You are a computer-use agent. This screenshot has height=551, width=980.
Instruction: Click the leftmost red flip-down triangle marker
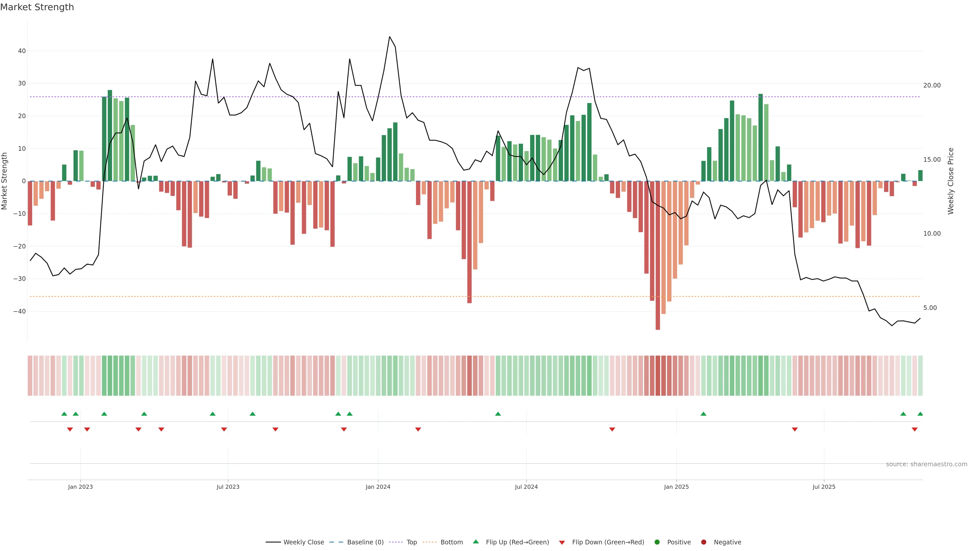pos(70,429)
